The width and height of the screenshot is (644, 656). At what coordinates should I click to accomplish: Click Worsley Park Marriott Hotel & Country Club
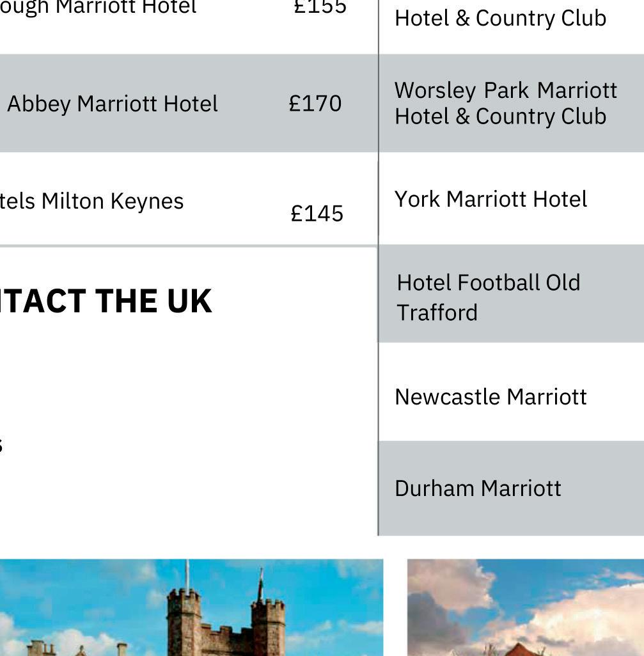coord(505,103)
